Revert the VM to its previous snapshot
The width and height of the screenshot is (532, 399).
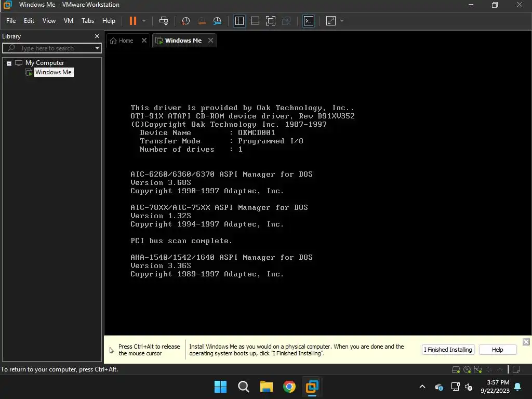(x=202, y=21)
